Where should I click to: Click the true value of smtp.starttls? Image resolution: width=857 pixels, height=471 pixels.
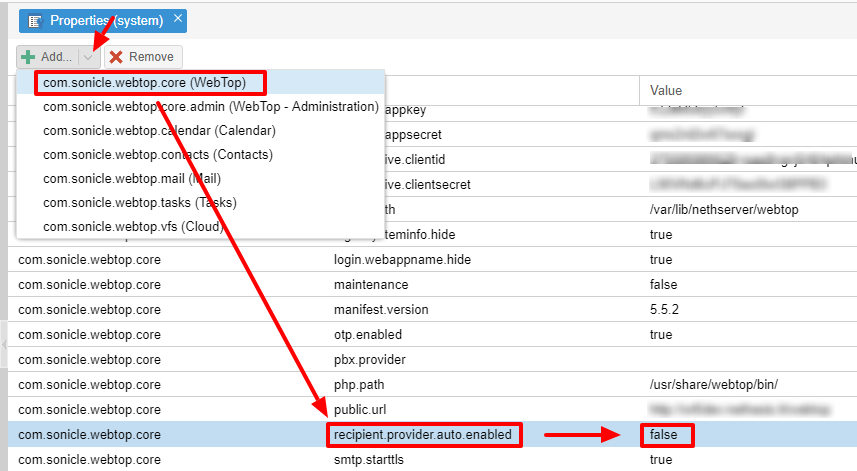click(x=661, y=460)
